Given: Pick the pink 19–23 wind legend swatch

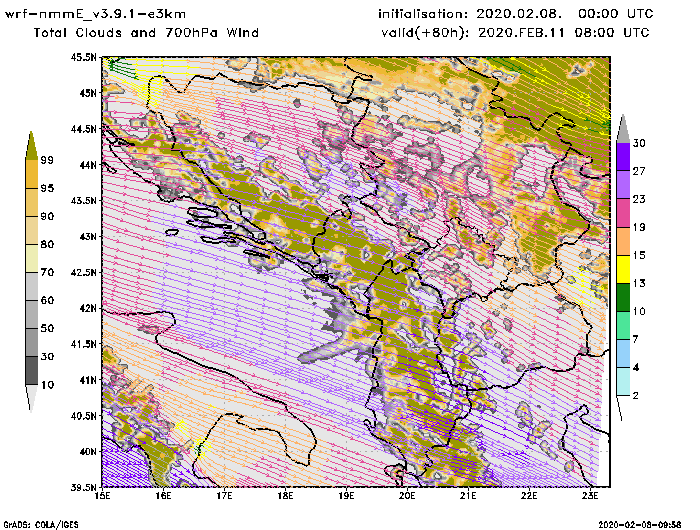Looking at the screenshot, I should click(623, 213).
